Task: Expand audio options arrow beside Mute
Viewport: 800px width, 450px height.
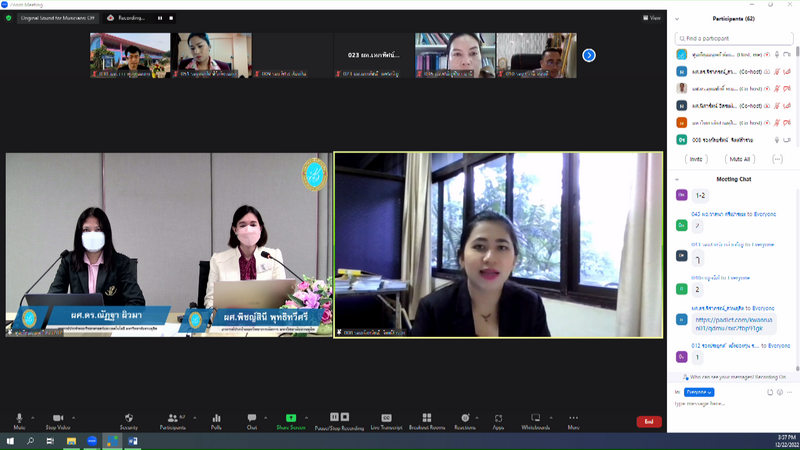Action: tap(33, 418)
